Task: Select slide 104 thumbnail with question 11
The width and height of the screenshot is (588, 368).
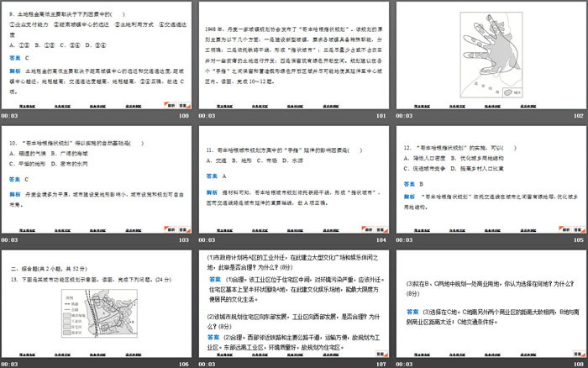Action: click(294, 179)
